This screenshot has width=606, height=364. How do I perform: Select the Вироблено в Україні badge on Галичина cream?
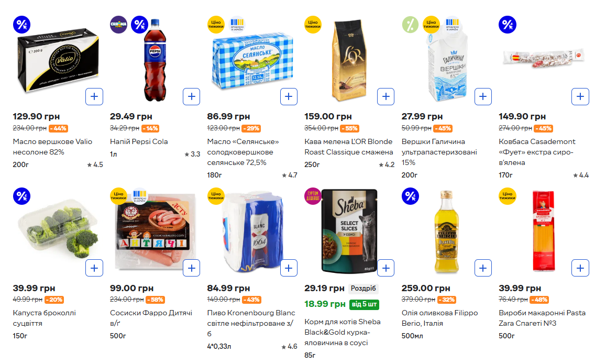point(451,23)
